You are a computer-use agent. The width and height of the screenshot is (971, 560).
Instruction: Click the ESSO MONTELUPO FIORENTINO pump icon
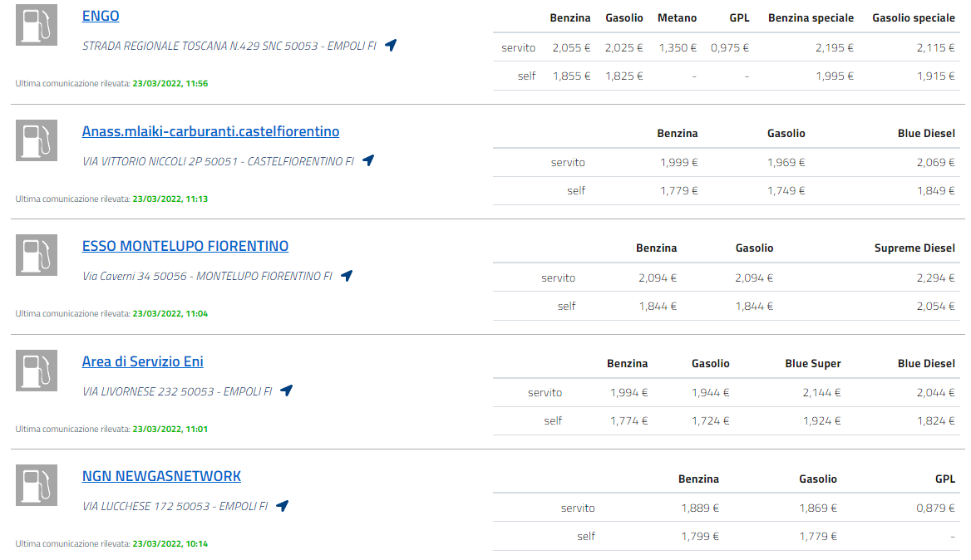(x=37, y=255)
